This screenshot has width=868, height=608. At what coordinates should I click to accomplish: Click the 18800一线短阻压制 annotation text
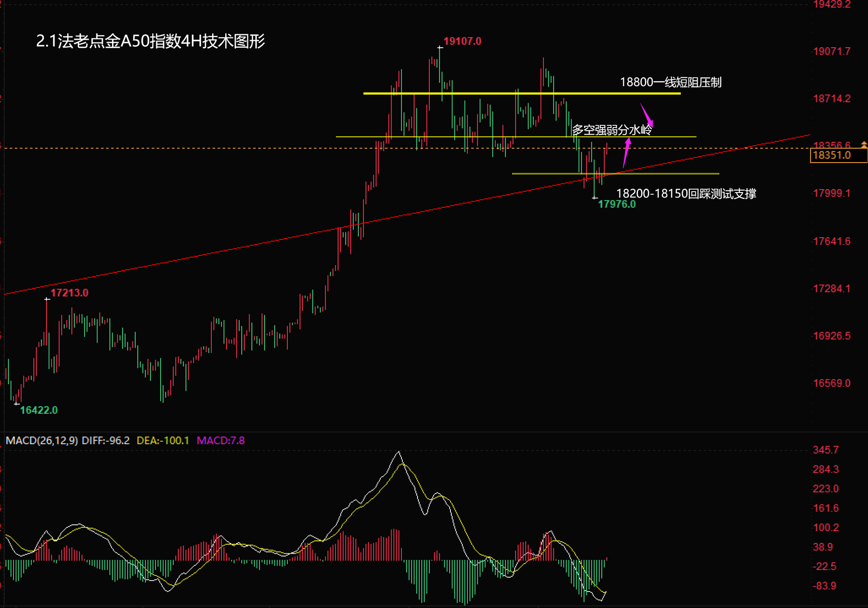[x=670, y=82]
